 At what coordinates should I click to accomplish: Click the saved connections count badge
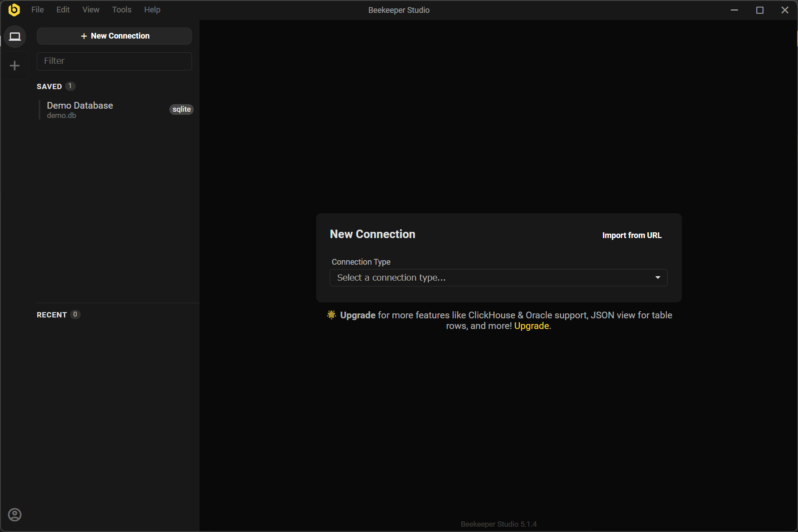pos(70,86)
